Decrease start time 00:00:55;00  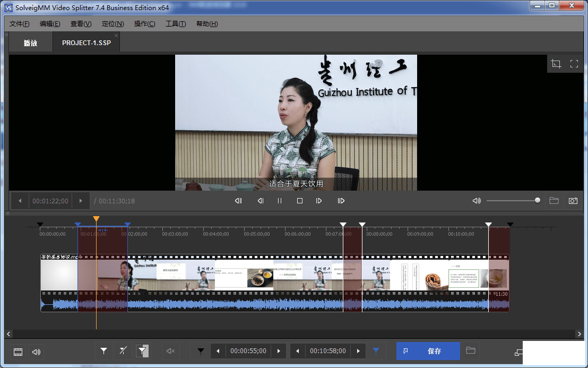(218, 351)
